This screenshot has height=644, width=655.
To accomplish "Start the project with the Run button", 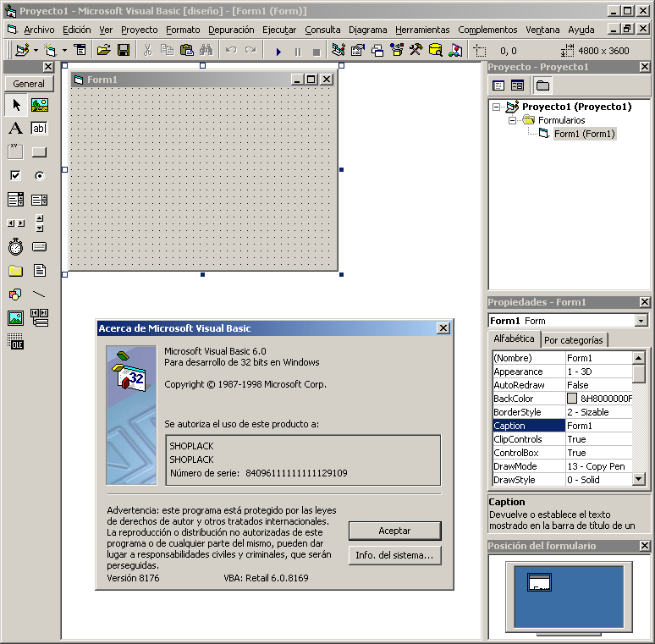I will [278, 52].
